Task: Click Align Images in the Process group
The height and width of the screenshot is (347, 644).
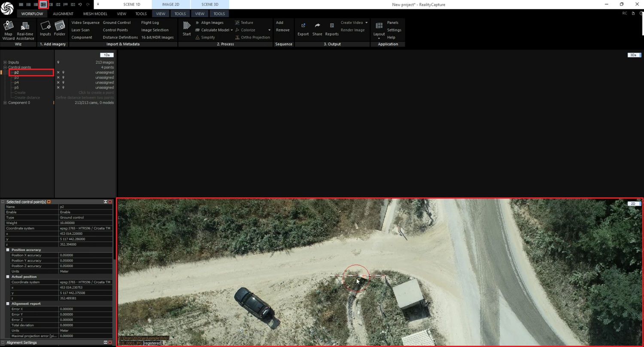Action: coord(212,23)
